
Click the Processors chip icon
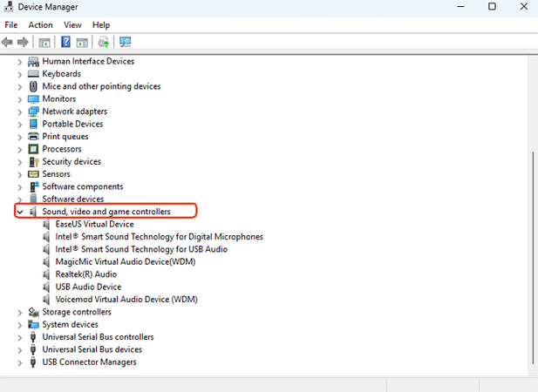tap(33, 149)
